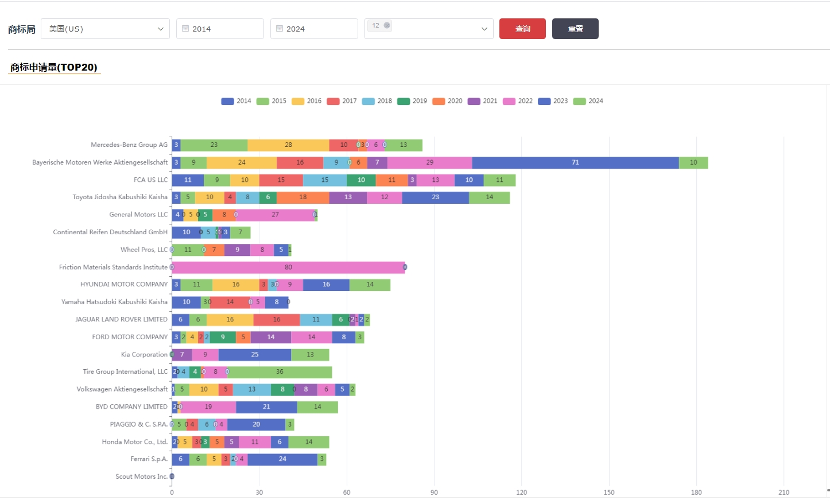Click the red 查询 query button

point(522,29)
